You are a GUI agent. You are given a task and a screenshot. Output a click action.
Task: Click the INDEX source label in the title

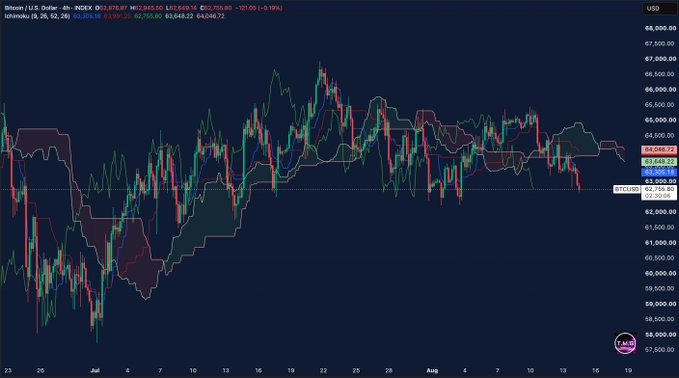coord(83,8)
